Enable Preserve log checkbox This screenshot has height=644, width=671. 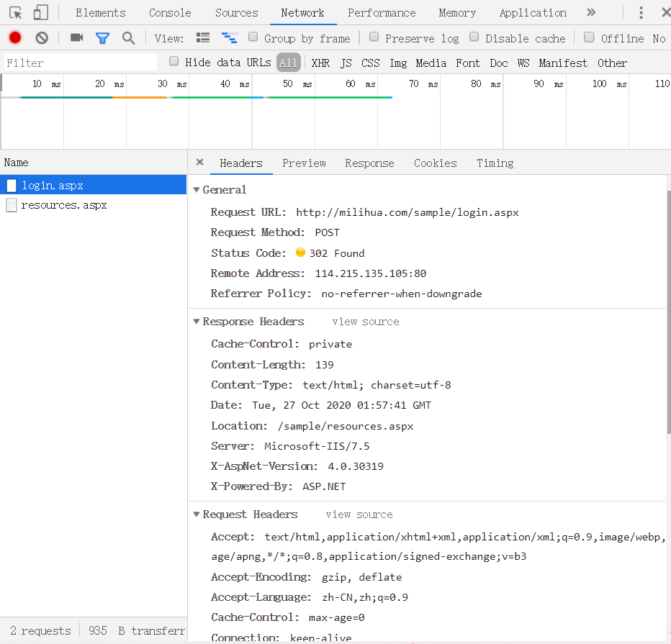pos(374,37)
